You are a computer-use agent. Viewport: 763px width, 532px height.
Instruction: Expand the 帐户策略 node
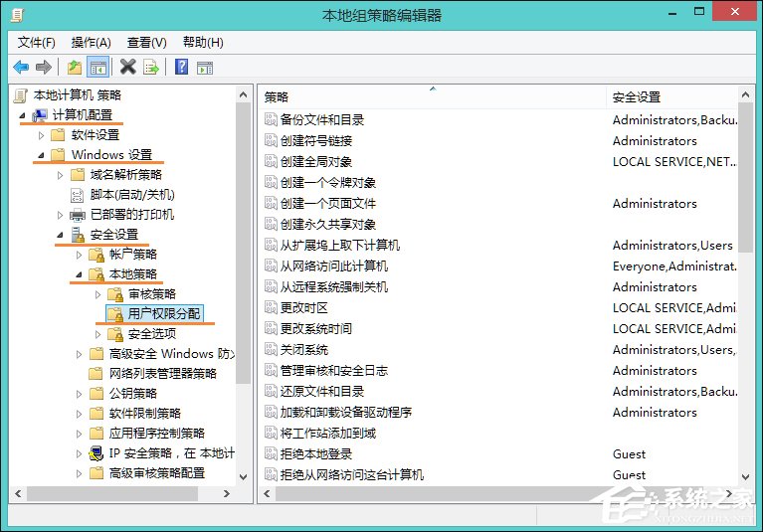click(80, 255)
